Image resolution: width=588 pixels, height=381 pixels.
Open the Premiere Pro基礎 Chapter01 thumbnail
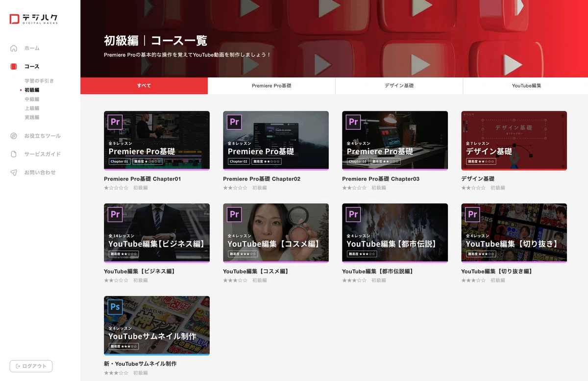coord(157,141)
